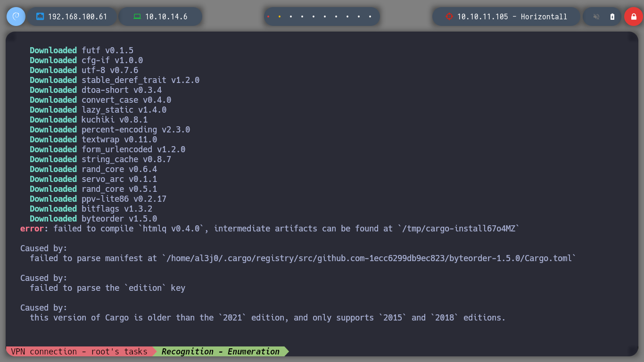Click the "cfg-if v1.0.0" line
The width and height of the screenshot is (644, 362).
click(x=112, y=60)
